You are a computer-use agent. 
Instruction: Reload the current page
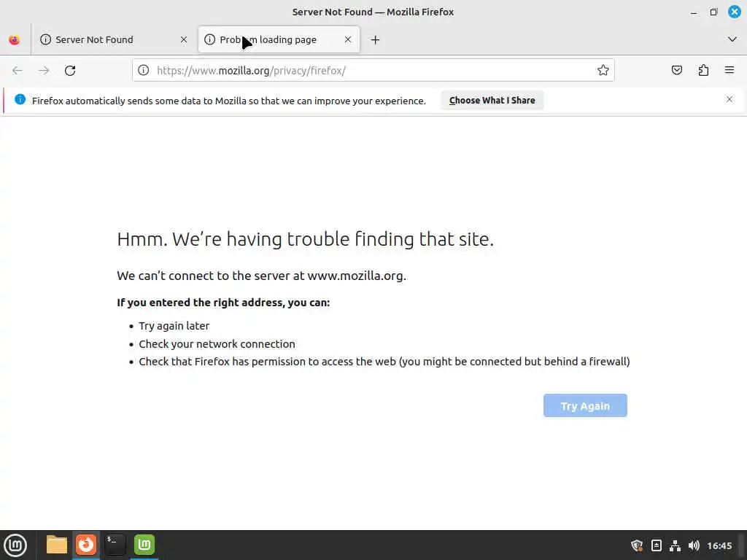[70, 71]
